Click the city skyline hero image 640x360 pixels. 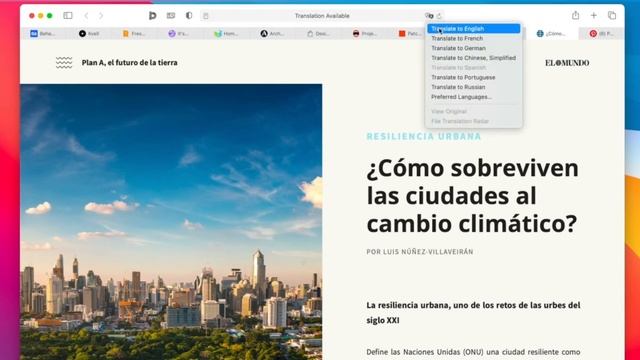coord(171,222)
